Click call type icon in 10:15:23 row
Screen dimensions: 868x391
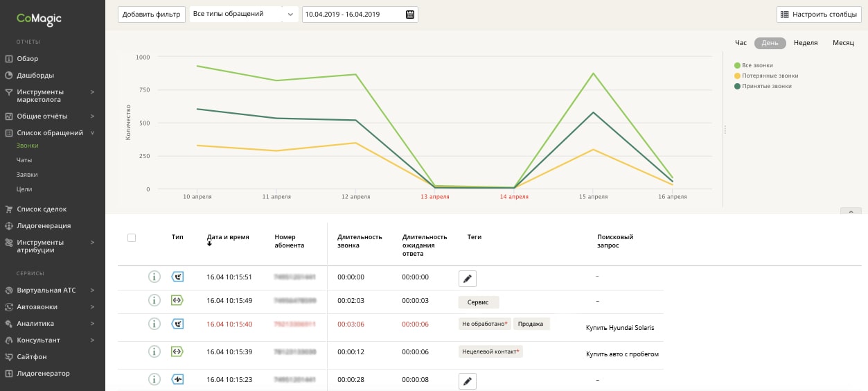point(177,379)
